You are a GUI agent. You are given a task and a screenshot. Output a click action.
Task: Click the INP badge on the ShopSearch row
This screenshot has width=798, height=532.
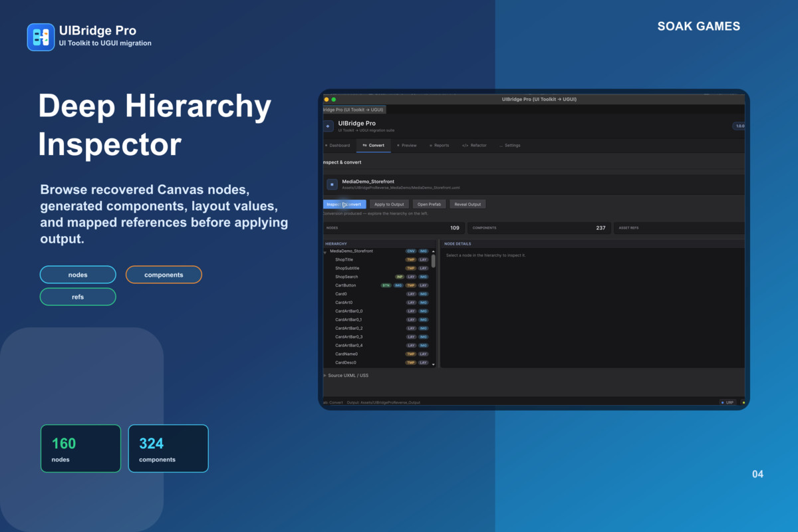400,277
